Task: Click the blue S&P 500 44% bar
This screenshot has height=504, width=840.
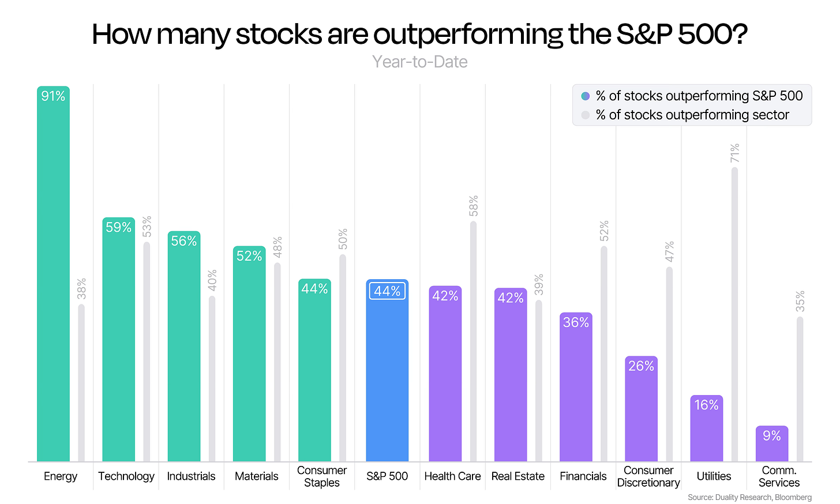Action: pyautogui.click(x=387, y=370)
